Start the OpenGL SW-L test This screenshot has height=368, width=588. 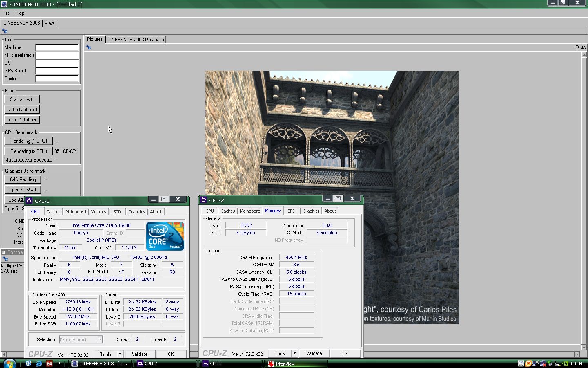coord(23,190)
